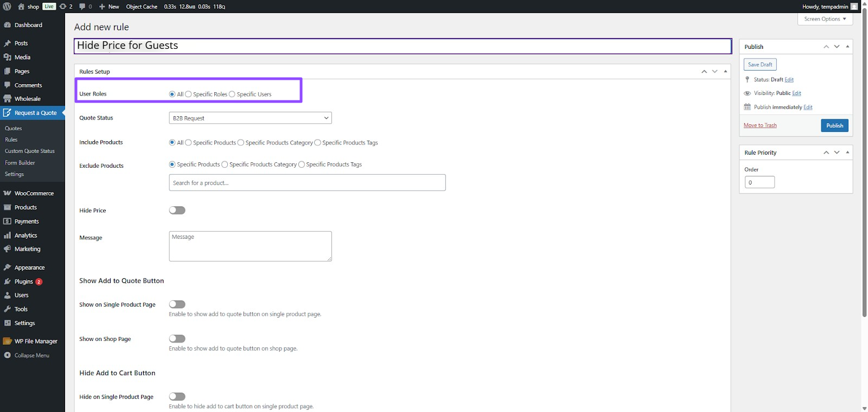868x412 pixels.
Task: Click the Analytics bar chart icon
Action: [7, 236]
